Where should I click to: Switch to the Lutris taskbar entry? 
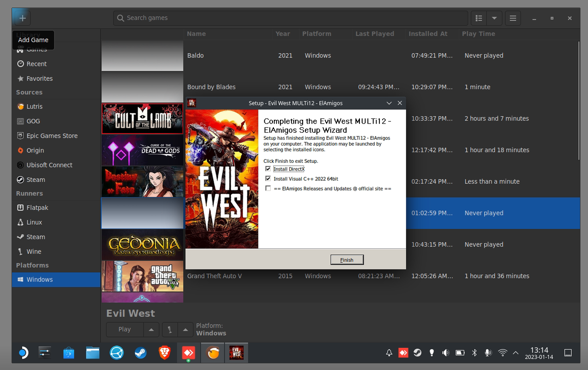coord(213,353)
